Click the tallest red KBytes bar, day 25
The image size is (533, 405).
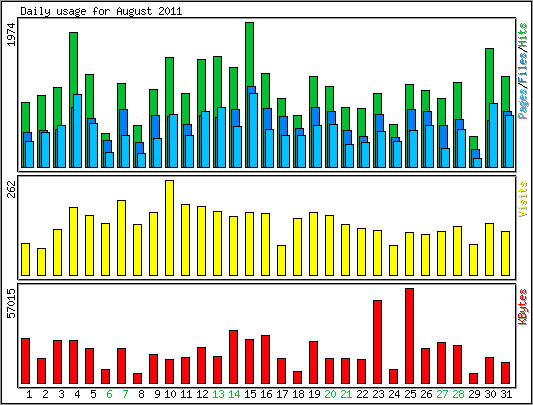(x=409, y=336)
